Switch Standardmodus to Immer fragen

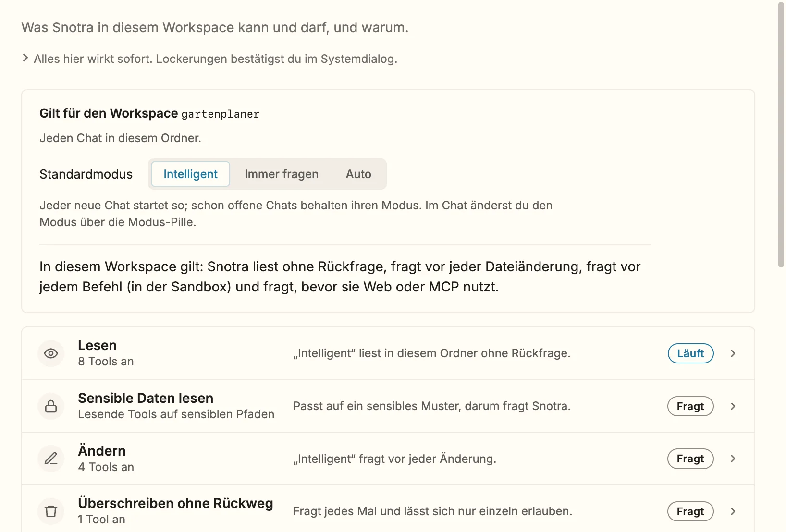pos(282,174)
